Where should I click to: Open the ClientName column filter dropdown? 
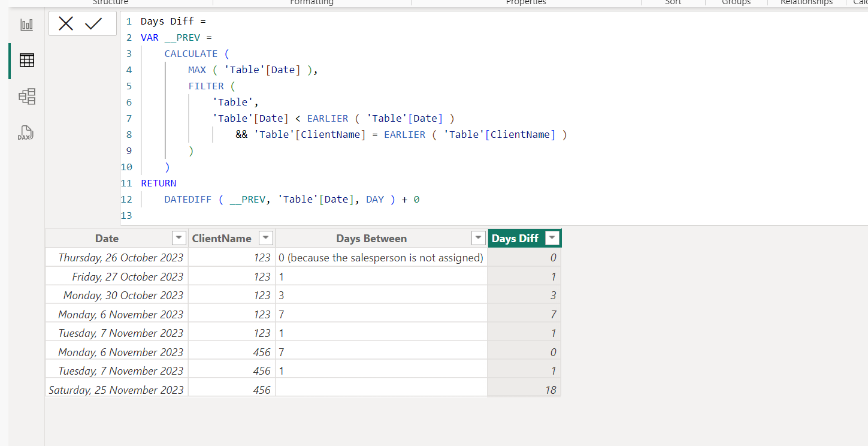click(266, 238)
